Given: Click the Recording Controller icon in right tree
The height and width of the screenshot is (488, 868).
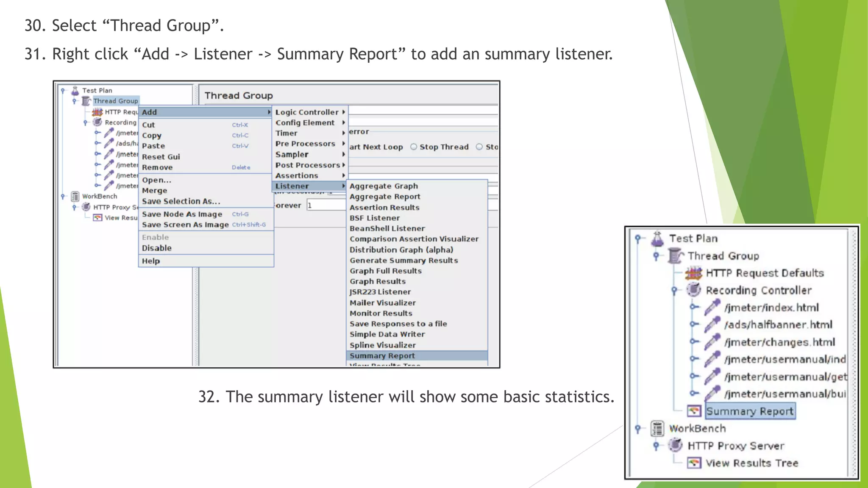Looking at the screenshot, I should pyautogui.click(x=694, y=290).
